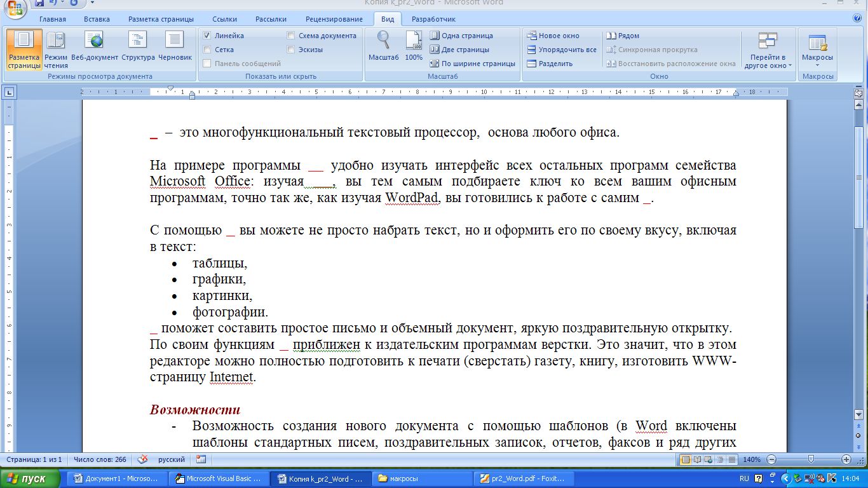Switch to Microsoft Visual Basic taskbar window

coord(218,478)
